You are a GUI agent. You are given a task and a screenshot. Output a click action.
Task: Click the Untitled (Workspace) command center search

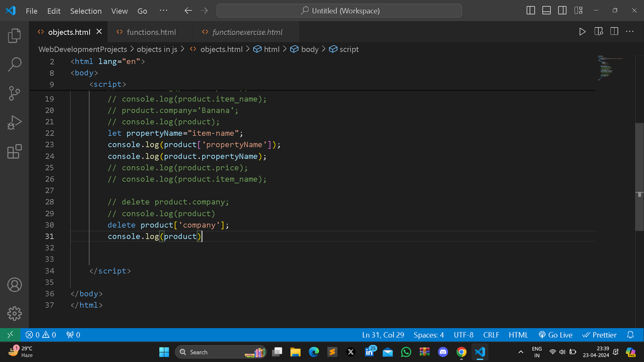click(x=339, y=11)
